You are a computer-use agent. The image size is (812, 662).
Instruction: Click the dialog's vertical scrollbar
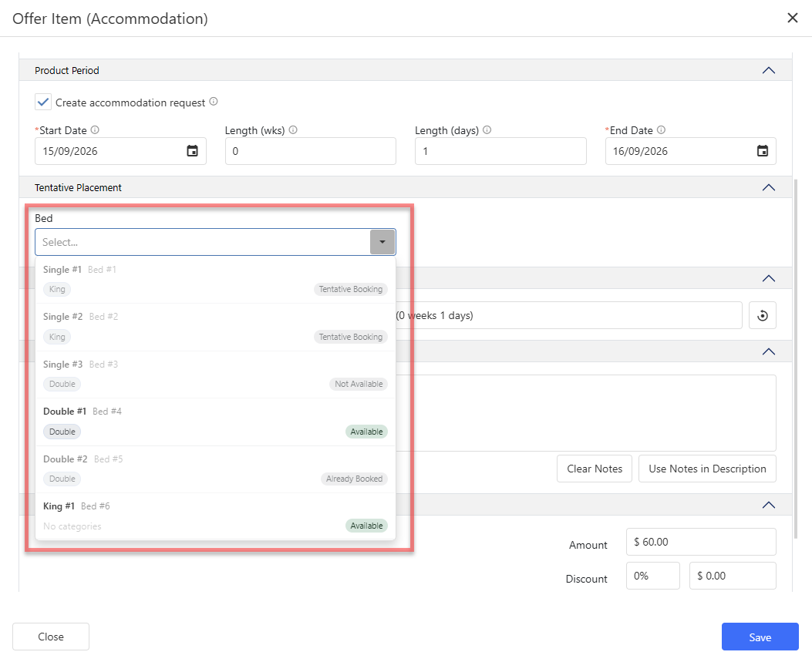click(796, 358)
